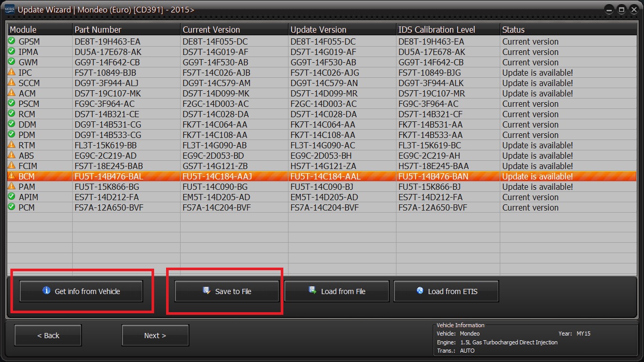Image resolution: width=644 pixels, height=362 pixels.
Task: Click the warning triangle beside ABS module
Action: click(11, 155)
